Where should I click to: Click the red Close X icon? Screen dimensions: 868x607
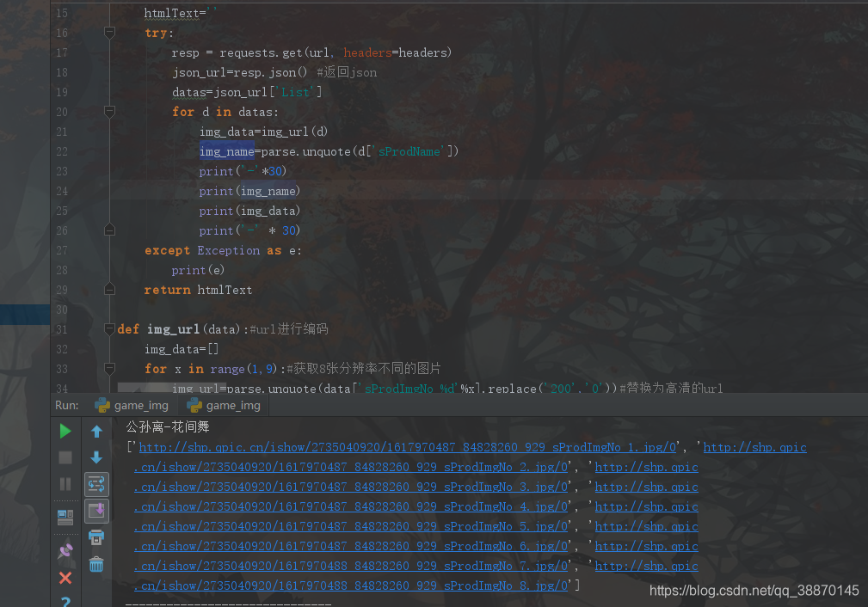pos(65,578)
